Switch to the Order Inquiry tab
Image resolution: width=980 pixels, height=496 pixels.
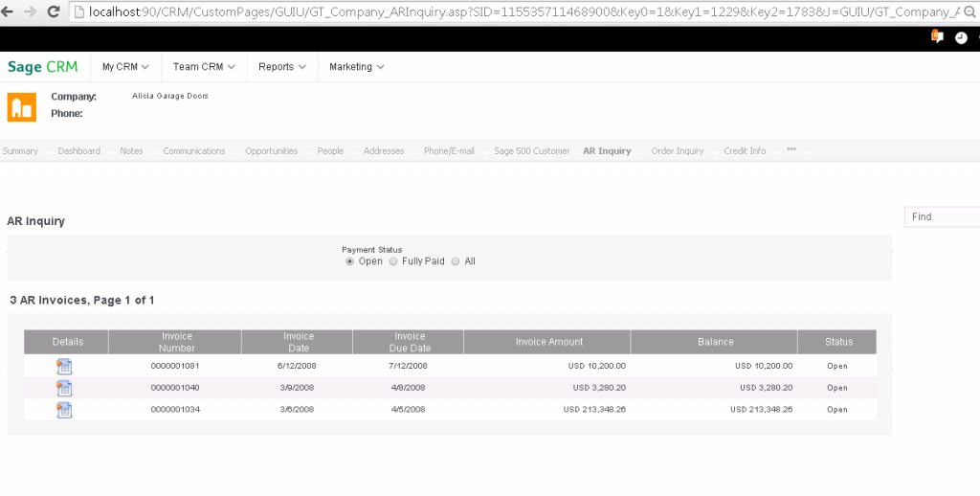pyautogui.click(x=678, y=150)
